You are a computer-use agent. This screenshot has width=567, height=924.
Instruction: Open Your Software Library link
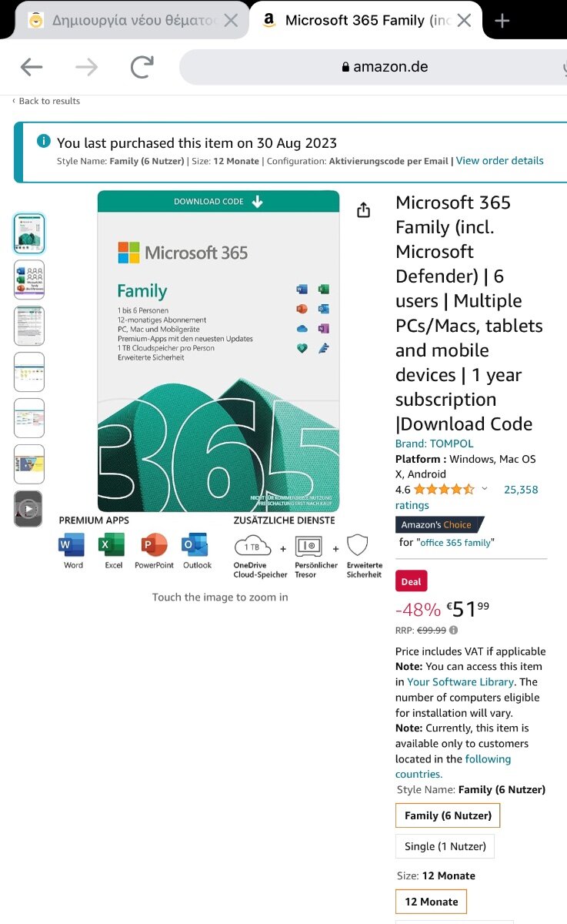460,681
